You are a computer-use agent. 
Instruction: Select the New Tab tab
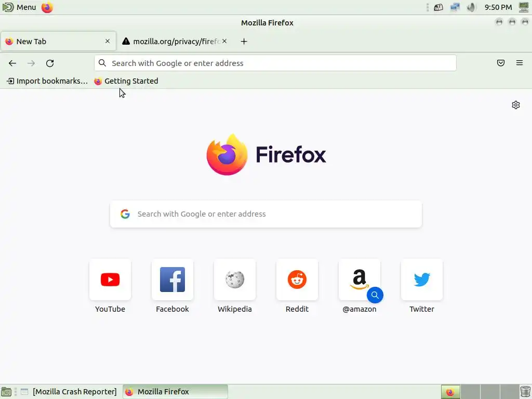click(x=58, y=42)
